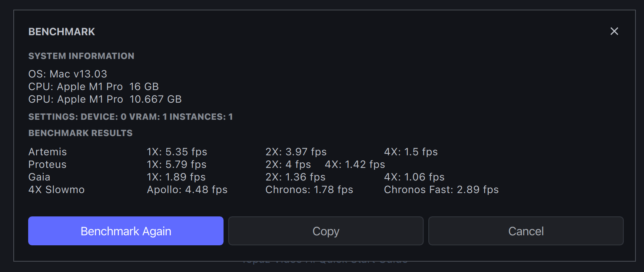Click the GPU: Apple M1 Pro 10.667 GB line
The width and height of the screenshot is (644, 272).
[105, 99]
